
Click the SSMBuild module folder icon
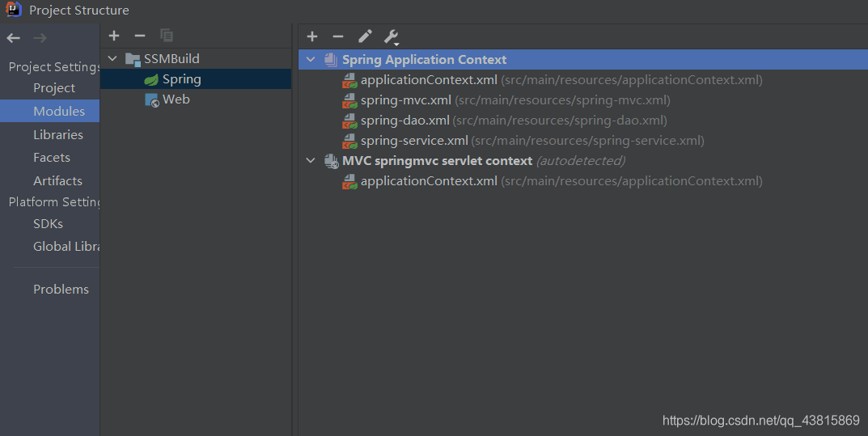[x=133, y=59]
